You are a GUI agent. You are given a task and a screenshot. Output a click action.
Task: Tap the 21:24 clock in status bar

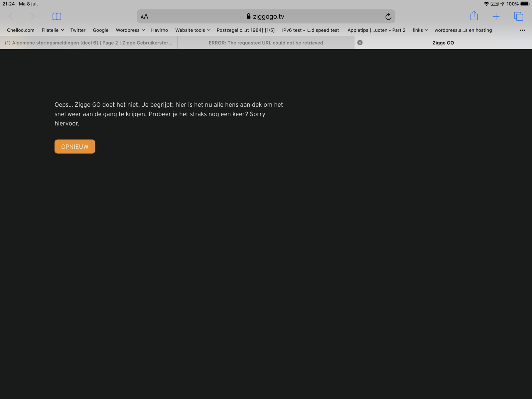click(9, 4)
